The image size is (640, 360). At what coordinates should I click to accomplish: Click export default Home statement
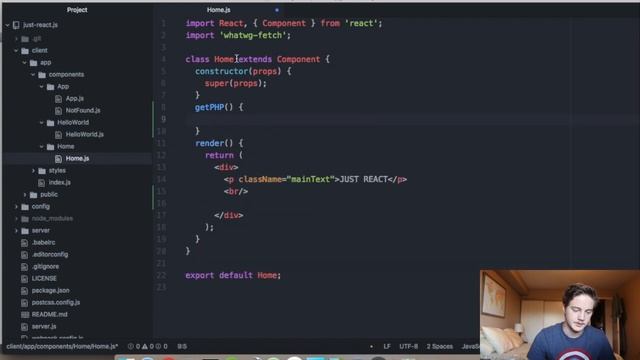tap(233, 276)
